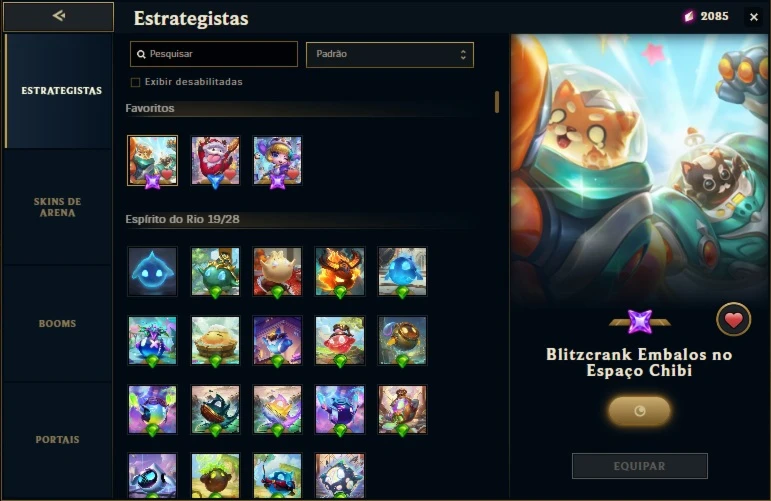Image resolution: width=771 pixels, height=501 pixels.
Task: Select the pie-shaped River Sprite icon
Action: click(x=215, y=340)
